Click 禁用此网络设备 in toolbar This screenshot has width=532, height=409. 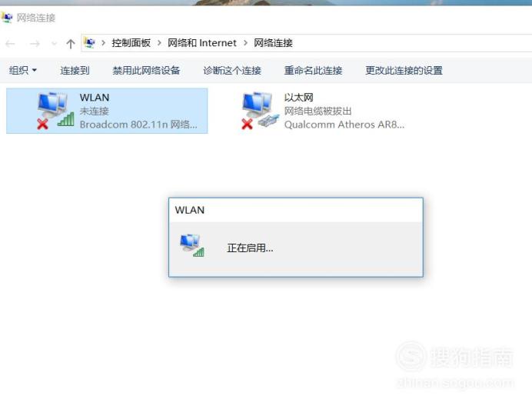[146, 70]
